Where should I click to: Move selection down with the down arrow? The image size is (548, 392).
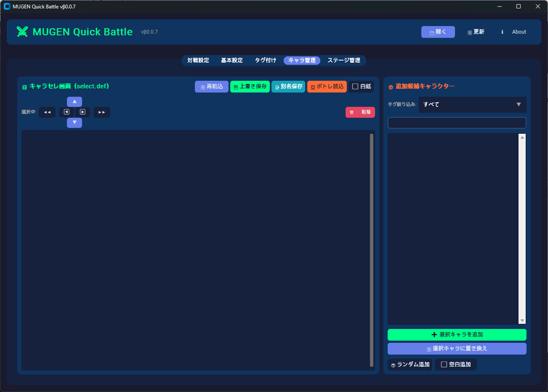click(x=74, y=123)
